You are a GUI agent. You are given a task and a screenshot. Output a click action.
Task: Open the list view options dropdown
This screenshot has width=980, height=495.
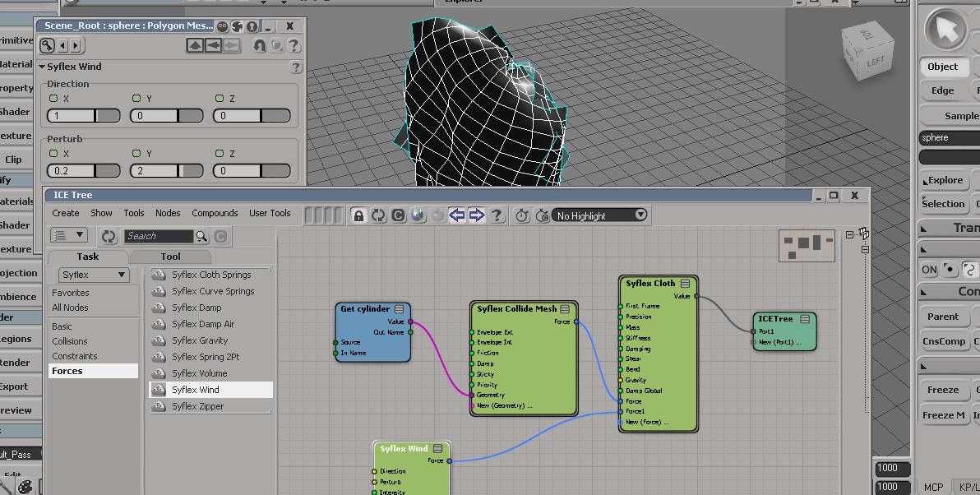tap(70, 236)
